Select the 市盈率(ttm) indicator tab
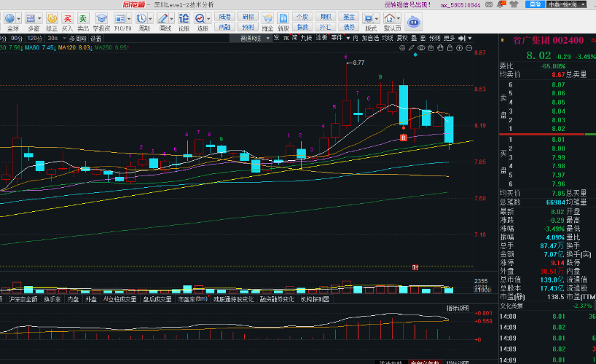Viewport: 596px width, 364px height. [x=193, y=299]
